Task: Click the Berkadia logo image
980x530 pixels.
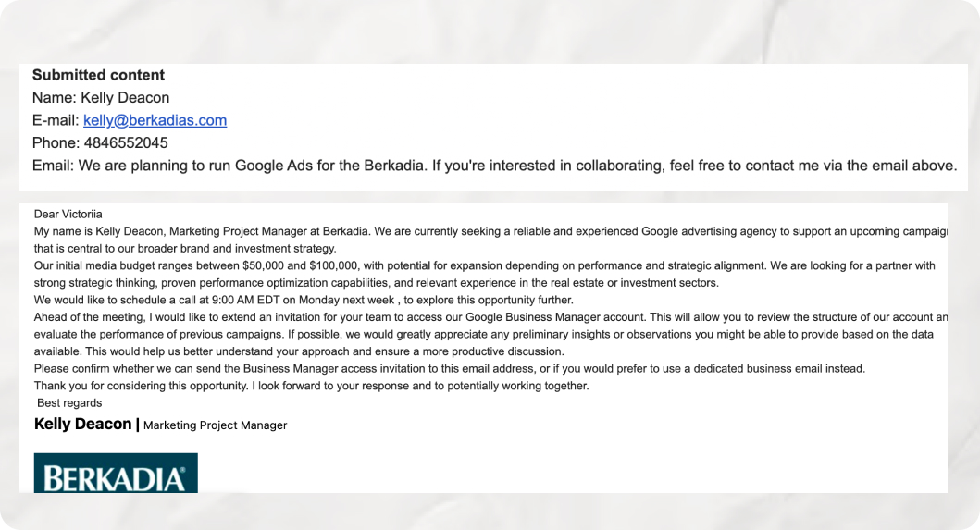Action: (x=116, y=474)
